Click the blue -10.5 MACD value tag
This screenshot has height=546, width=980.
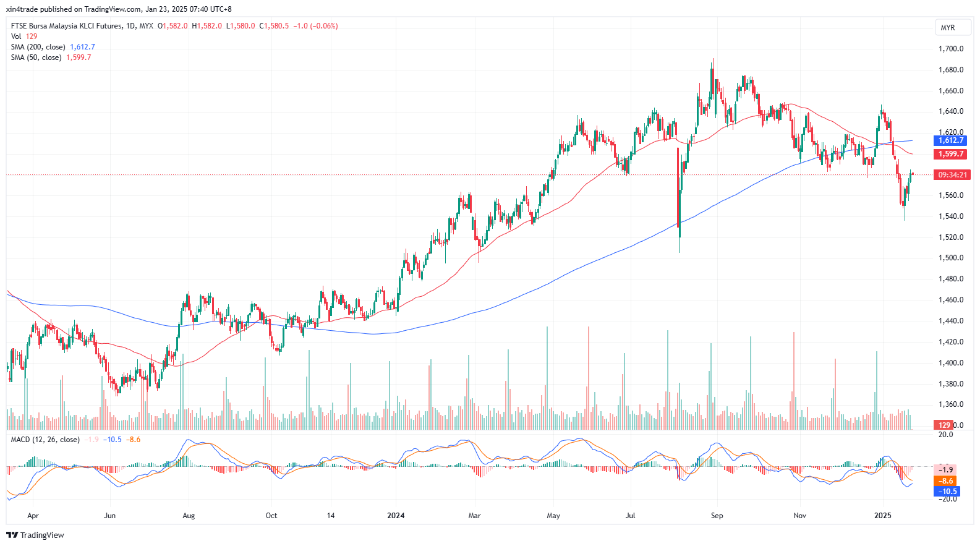[946, 492]
